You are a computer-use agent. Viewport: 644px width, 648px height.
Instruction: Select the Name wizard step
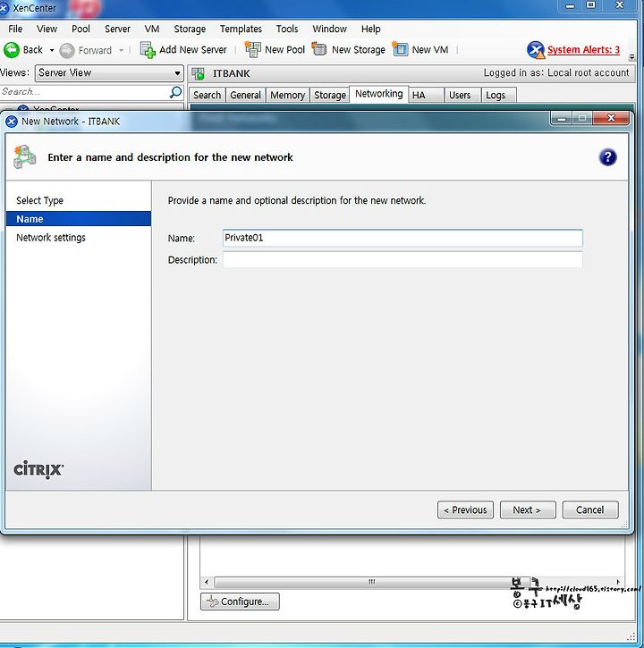79,219
